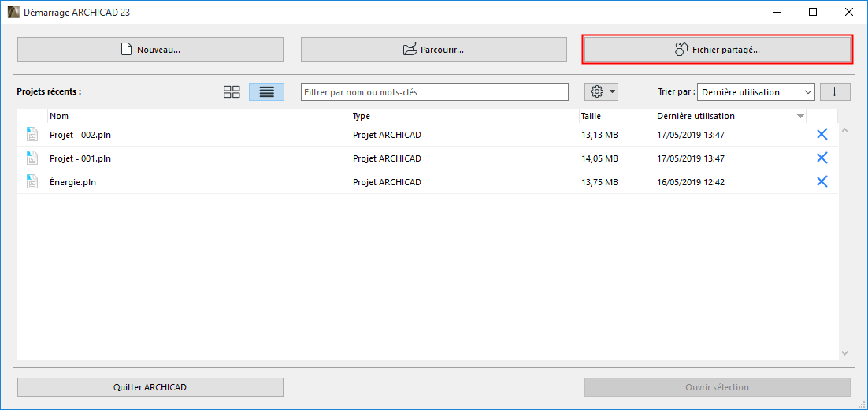Open the Trier par dropdown
The height and width of the screenshot is (410, 868).
[x=756, y=92]
